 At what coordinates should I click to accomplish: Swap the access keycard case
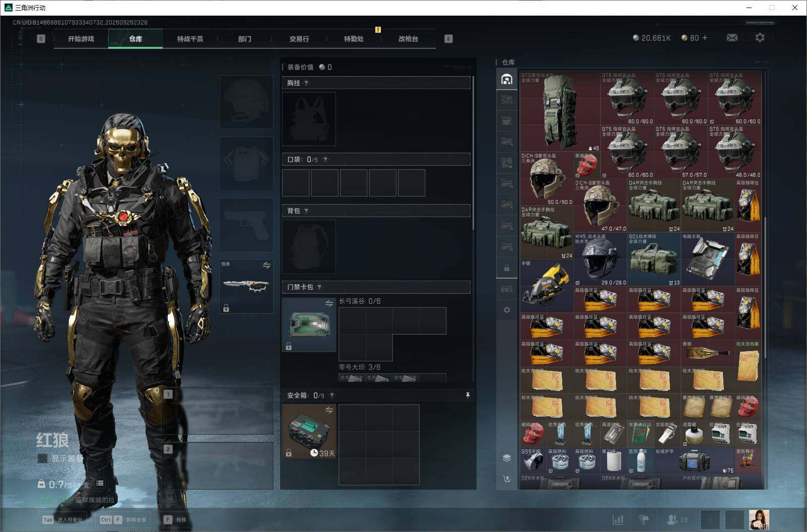pyautogui.click(x=329, y=303)
